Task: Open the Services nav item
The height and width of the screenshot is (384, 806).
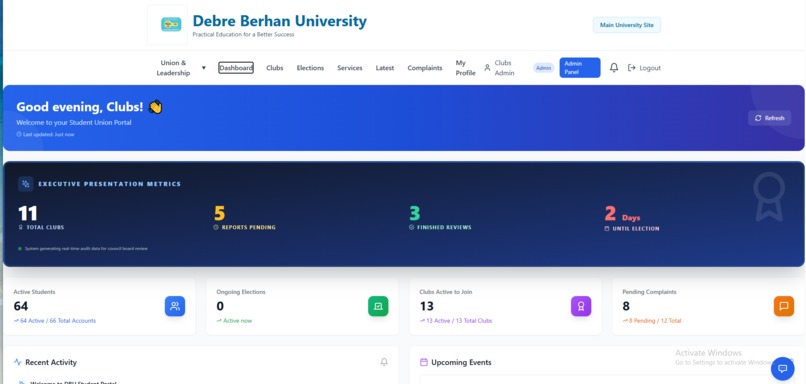Action: [x=350, y=68]
